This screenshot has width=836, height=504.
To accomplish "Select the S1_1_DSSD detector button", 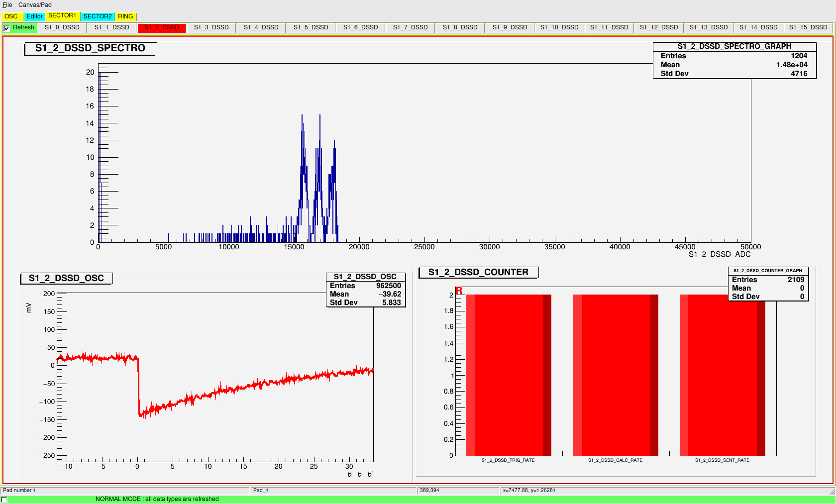I will pos(111,27).
